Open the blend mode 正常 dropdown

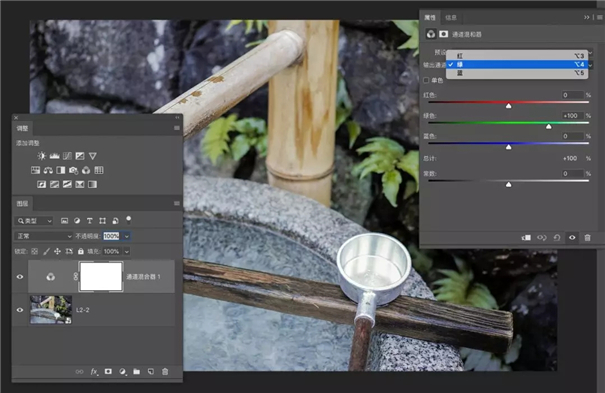pos(44,236)
